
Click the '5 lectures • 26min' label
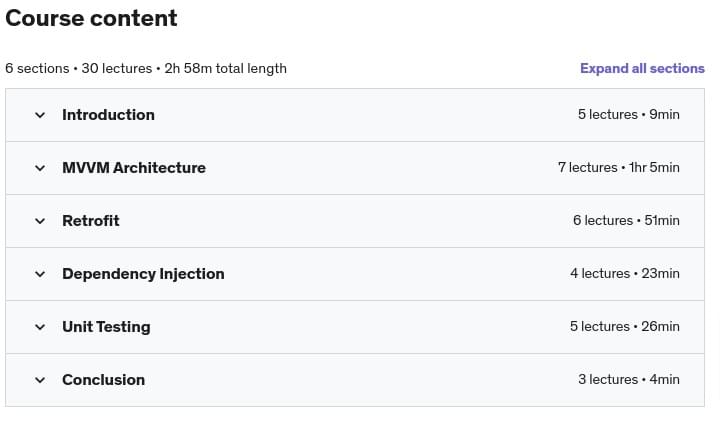pyautogui.click(x=624, y=327)
